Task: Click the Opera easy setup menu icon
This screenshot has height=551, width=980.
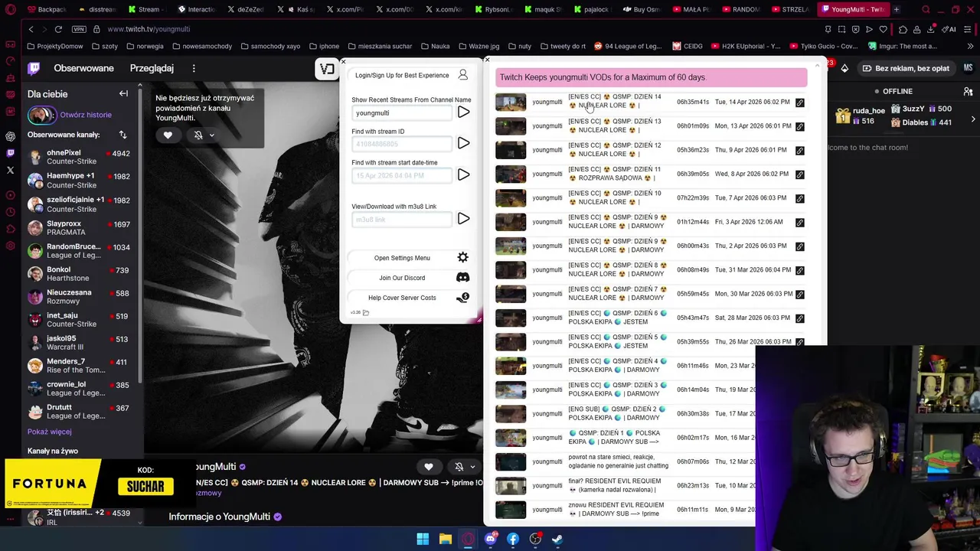Action: click(966, 29)
